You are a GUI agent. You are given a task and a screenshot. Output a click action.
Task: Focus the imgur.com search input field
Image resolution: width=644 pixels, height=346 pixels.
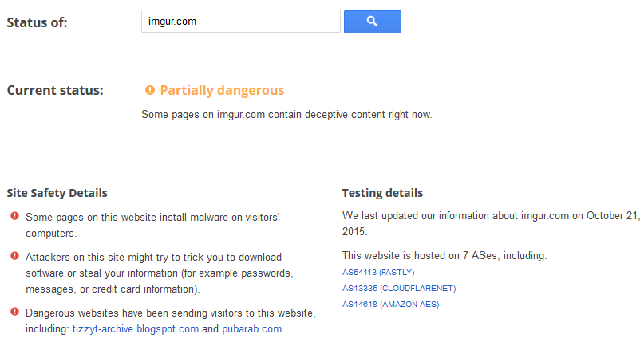click(240, 22)
